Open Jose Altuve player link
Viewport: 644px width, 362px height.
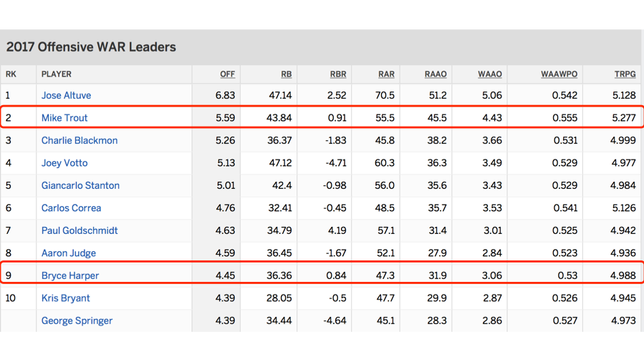(x=66, y=95)
